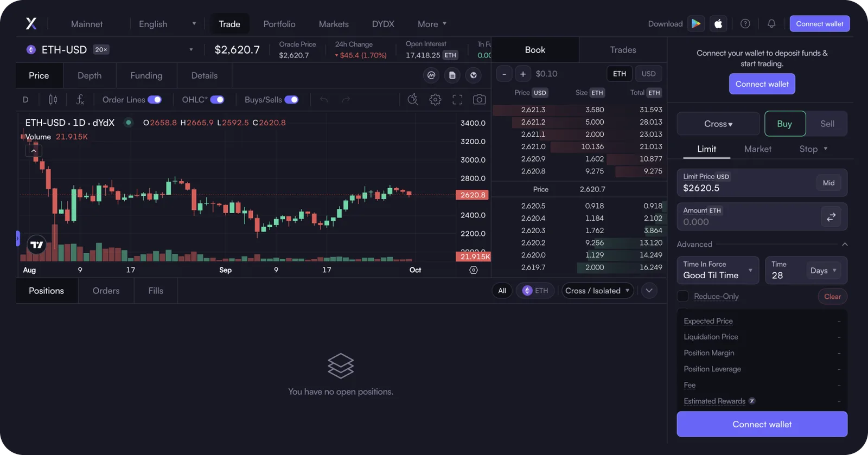Check the Reduce-Only checkbox

pos(683,296)
